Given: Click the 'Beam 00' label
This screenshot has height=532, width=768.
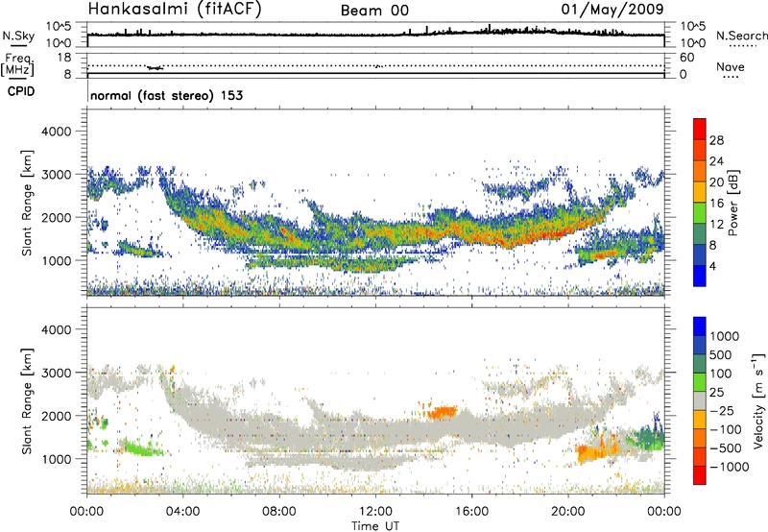Looking at the screenshot, I should [374, 11].
